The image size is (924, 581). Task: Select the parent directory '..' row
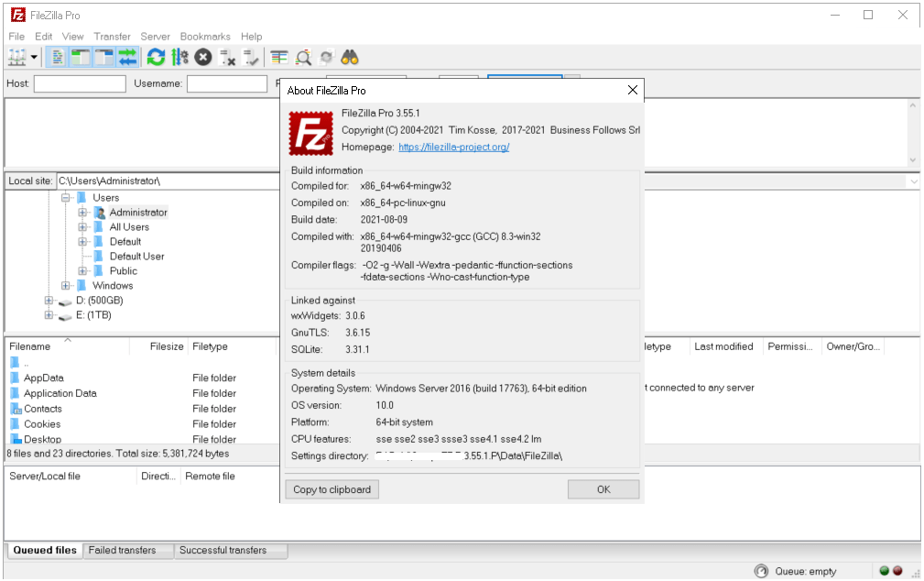[x=141, y=363]
